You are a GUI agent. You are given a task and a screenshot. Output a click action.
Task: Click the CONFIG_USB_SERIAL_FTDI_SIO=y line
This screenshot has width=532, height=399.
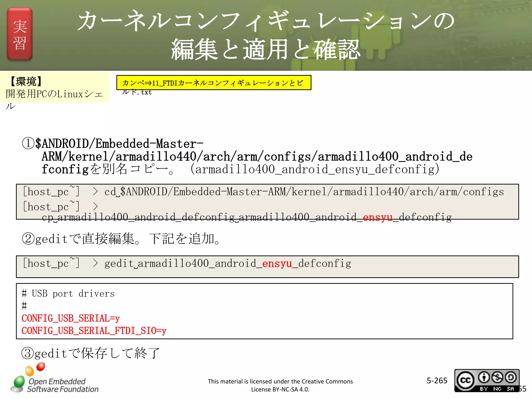94,331
